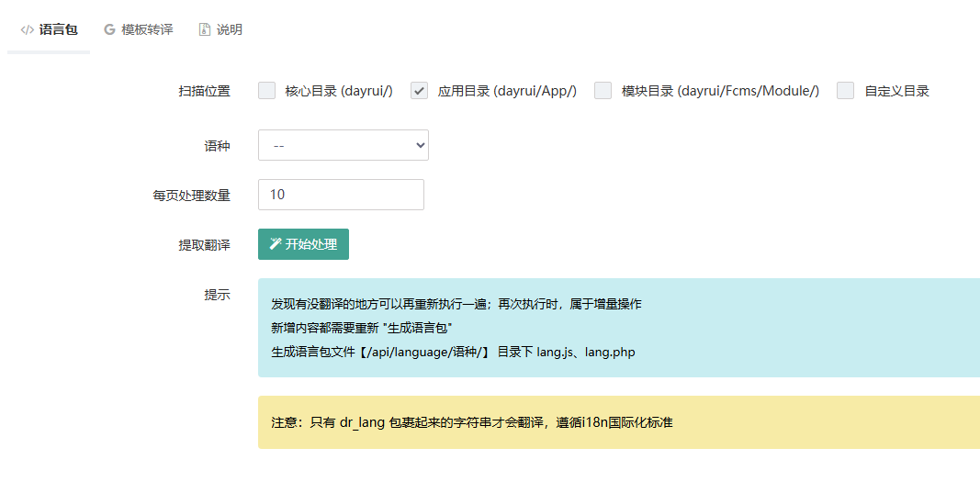Click the hint line '新增内容都需要重新 "生成语言包"'
The image size is (980, 482).
click(x=362, y=328)
